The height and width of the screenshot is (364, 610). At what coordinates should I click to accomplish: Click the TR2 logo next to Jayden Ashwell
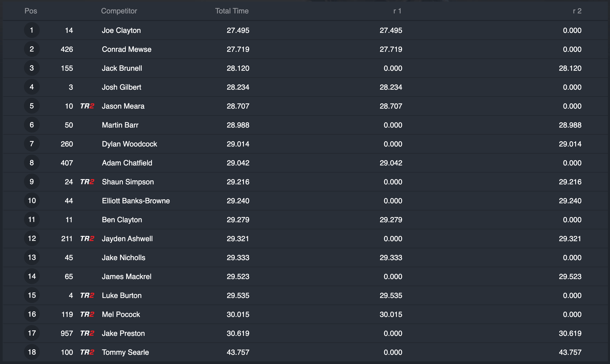(x=87, y=239)
